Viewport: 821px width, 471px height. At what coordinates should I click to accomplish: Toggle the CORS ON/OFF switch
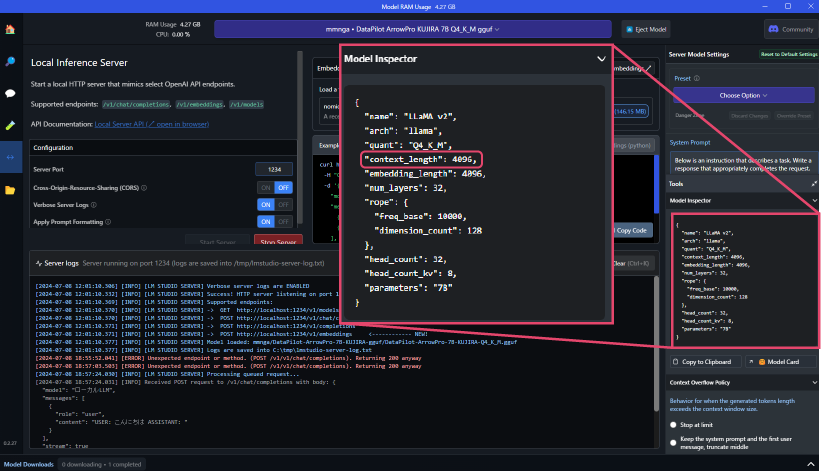point(274,187)
